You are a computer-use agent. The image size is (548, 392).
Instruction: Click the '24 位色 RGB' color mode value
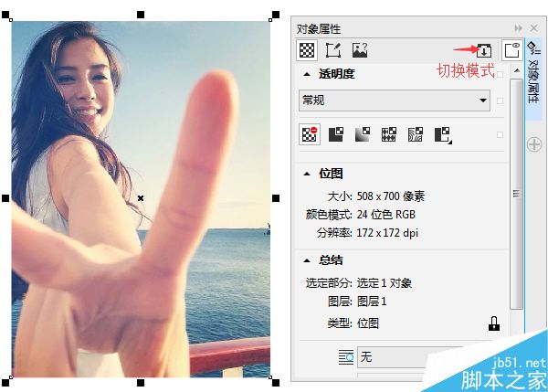tap(385, 215)
